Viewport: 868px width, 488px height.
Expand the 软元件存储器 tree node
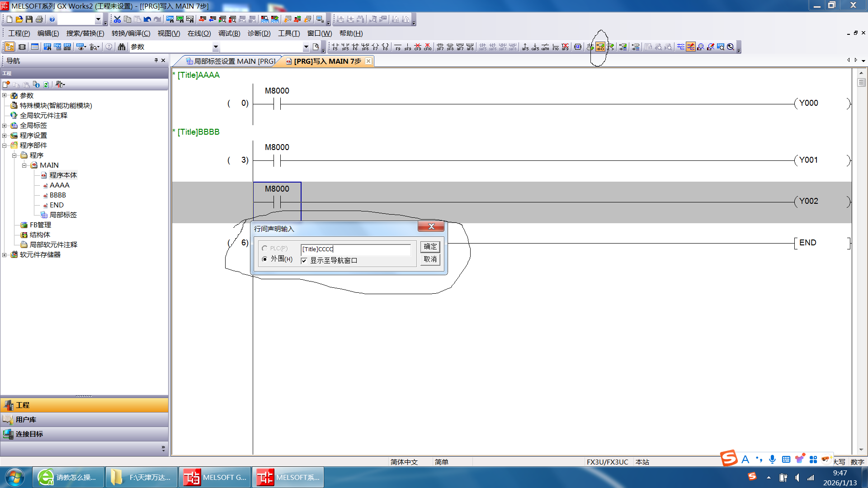point(5,255)
